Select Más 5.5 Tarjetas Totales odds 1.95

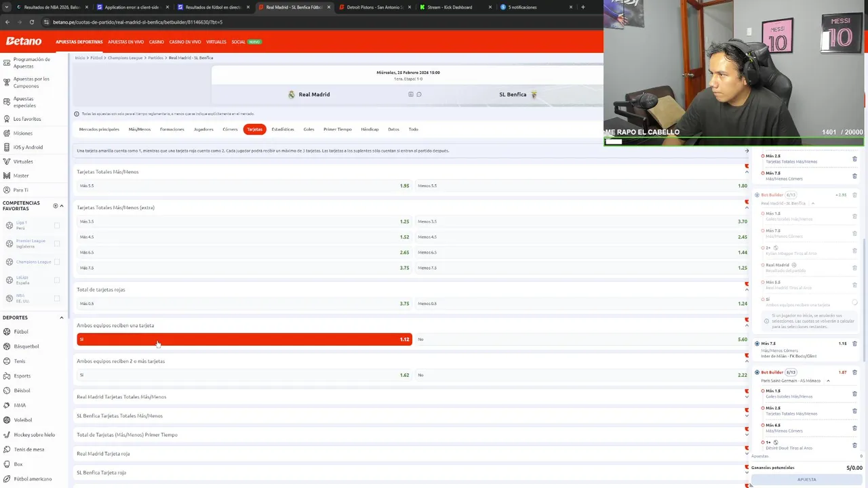click(x=244, y=186)
